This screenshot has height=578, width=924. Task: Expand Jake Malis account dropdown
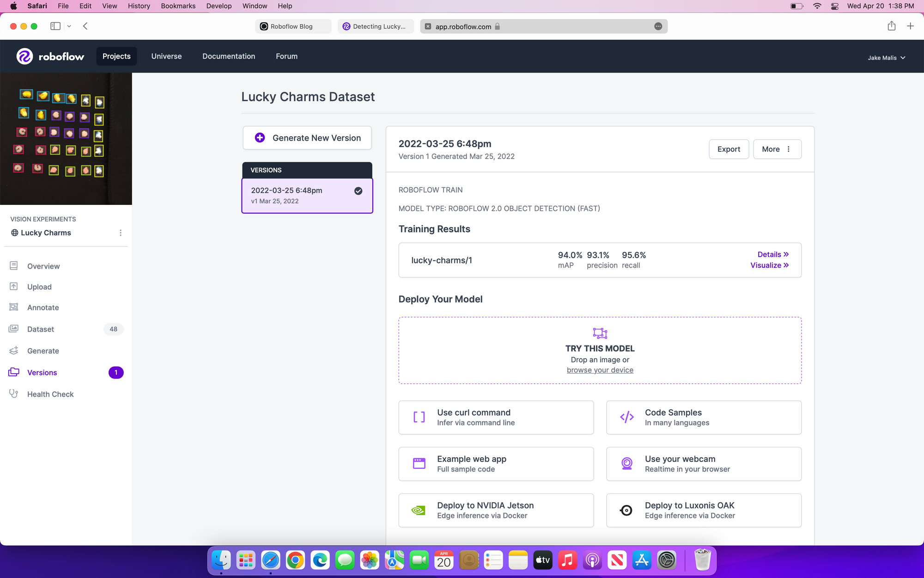[x=886, y=58]
